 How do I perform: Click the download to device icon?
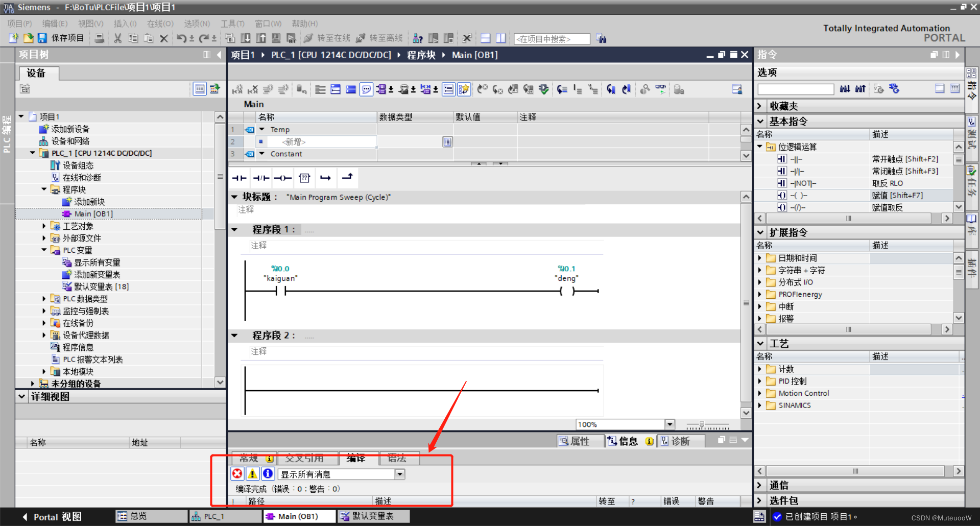tap(246, 38)
